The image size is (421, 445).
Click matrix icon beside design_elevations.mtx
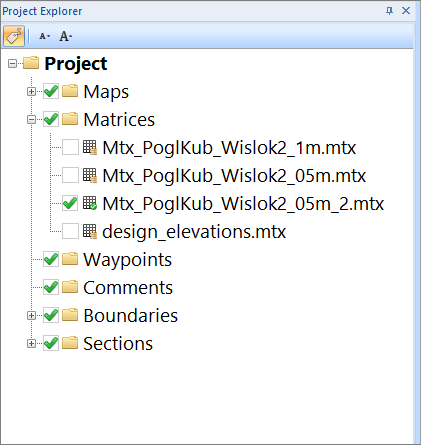90,231
